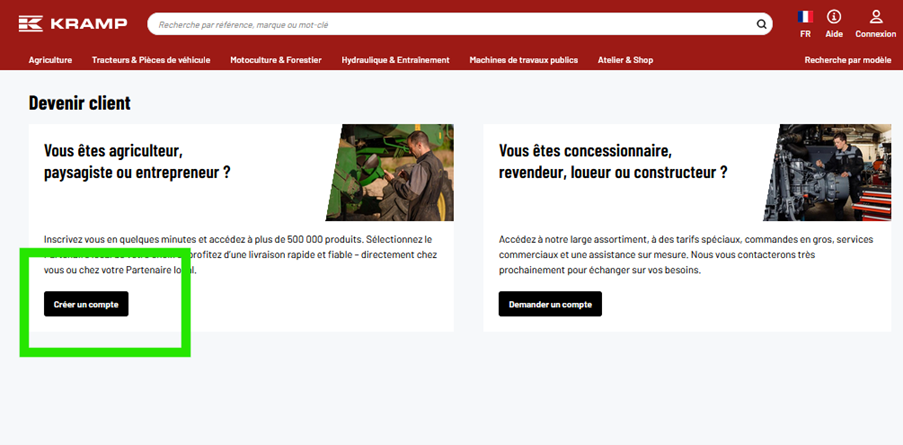
Task: Focus the product search field
Action: click(x=450, y=24)
